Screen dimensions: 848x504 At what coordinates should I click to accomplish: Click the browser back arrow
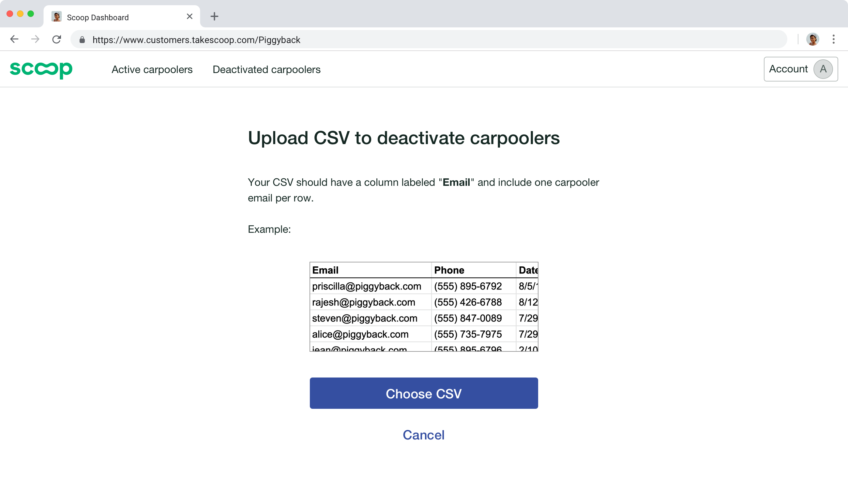click(14, 39)
